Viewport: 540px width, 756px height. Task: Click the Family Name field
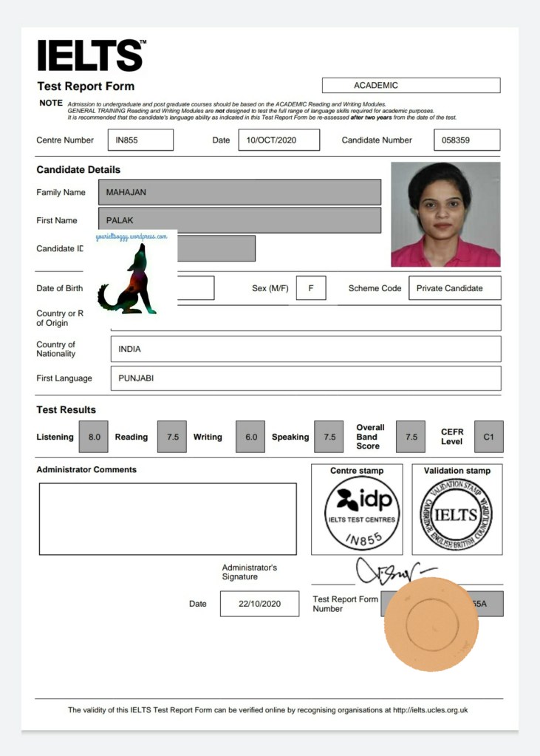coord(239,192)
